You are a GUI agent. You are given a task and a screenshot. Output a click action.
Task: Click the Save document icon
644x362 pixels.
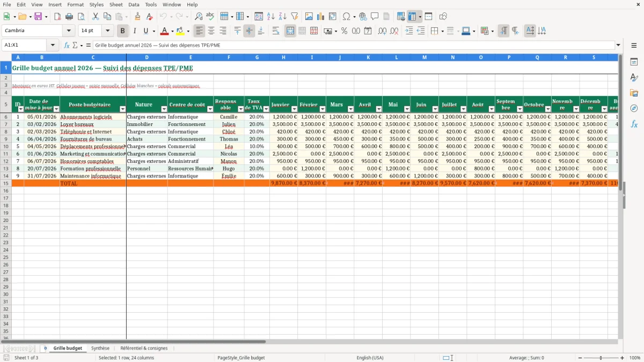[38, 17]
